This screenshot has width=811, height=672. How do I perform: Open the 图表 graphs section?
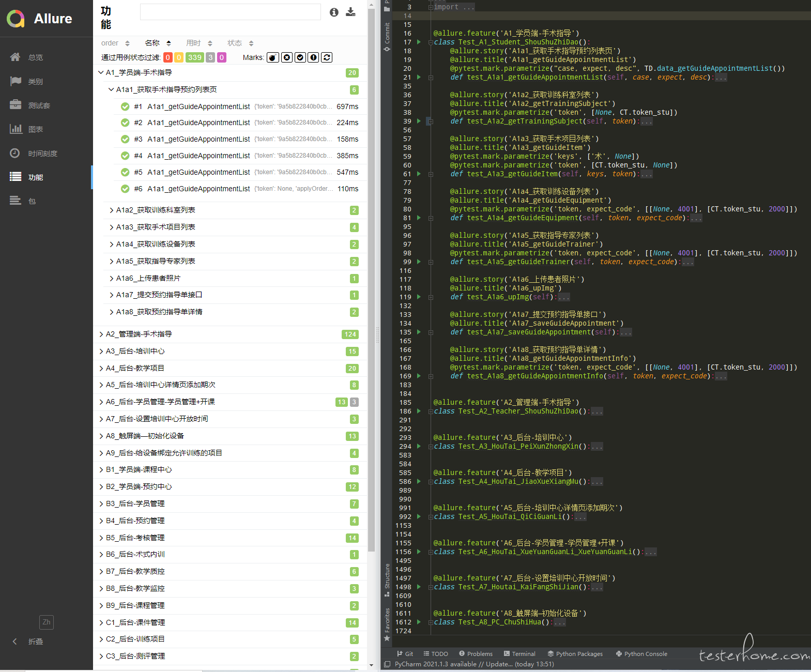(x=35, y=129)
